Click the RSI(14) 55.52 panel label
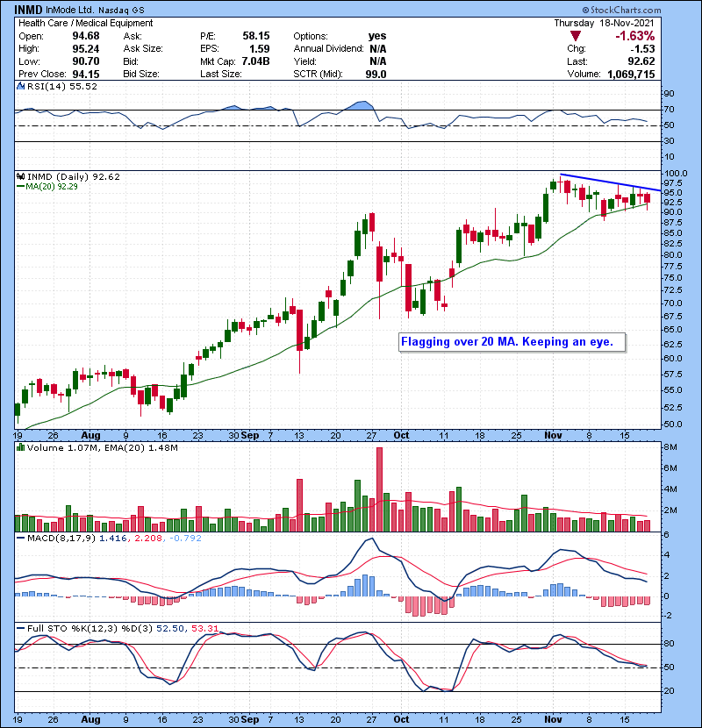The width and height of the screenshot is (702, 728). coord(62,86)
